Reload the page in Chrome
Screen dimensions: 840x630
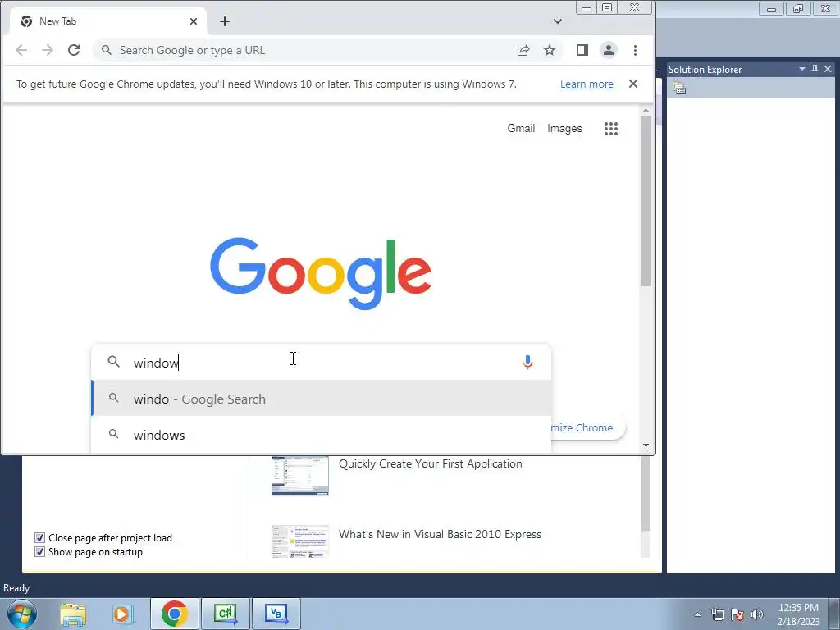pyautogui.click(x=74, y=50)
